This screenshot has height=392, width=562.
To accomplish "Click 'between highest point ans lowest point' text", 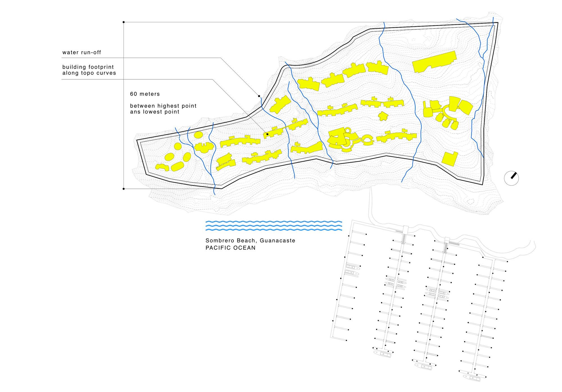I will tap(163, 109).
